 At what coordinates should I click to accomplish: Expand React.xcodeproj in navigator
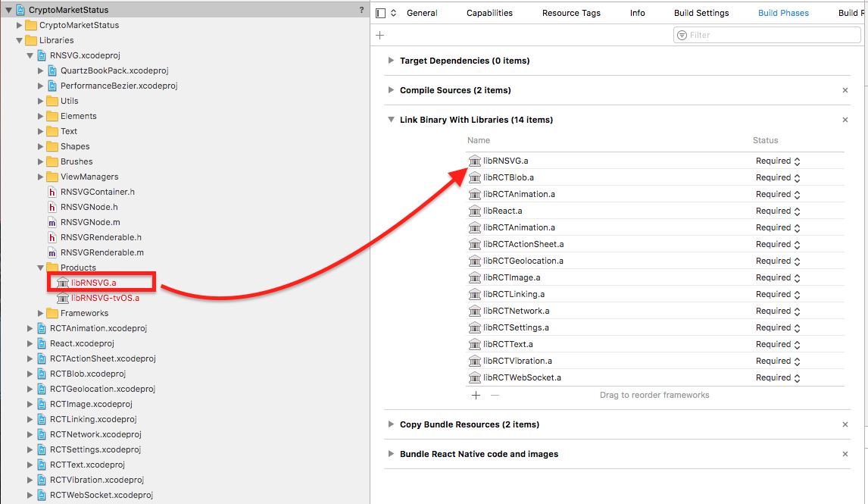tap(30, 343)
